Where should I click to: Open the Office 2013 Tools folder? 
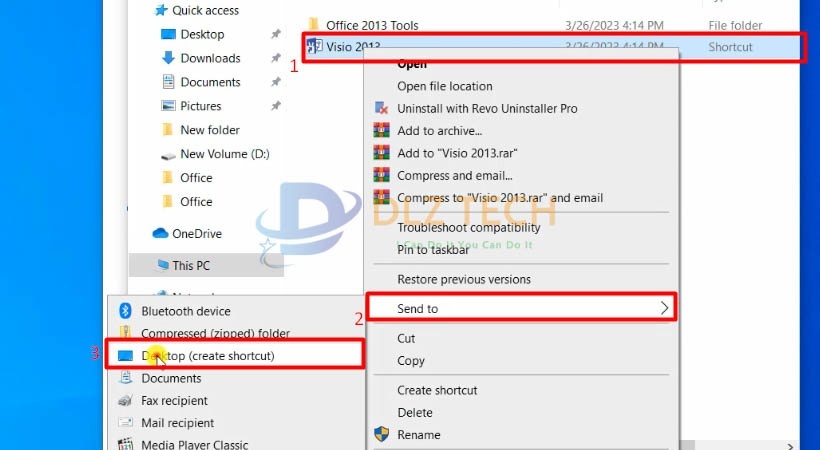372,25
